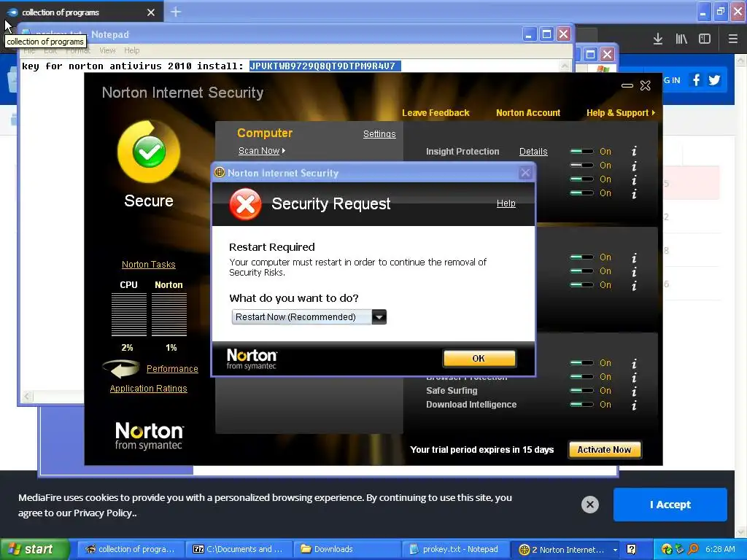Open the Norton Tasks link
The width and height of the screenshot is (747, 560).
(x=149, y=264)
